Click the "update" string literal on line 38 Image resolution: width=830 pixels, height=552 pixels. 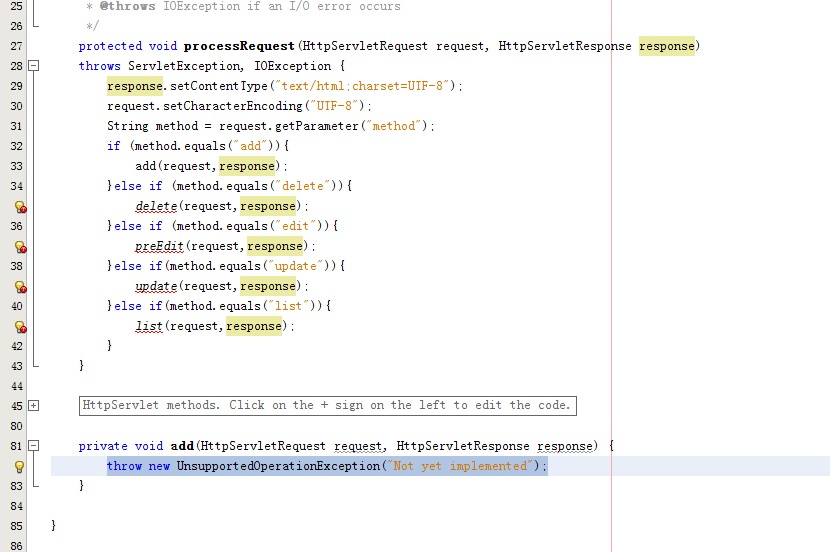click(x=295, y=266)
